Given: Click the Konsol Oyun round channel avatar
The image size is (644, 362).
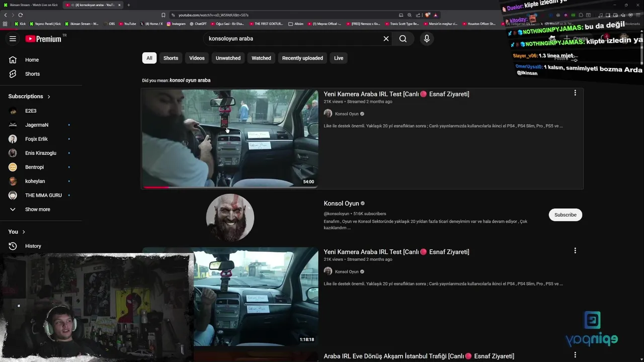Looking at the screenshot, I should (230, 217).
